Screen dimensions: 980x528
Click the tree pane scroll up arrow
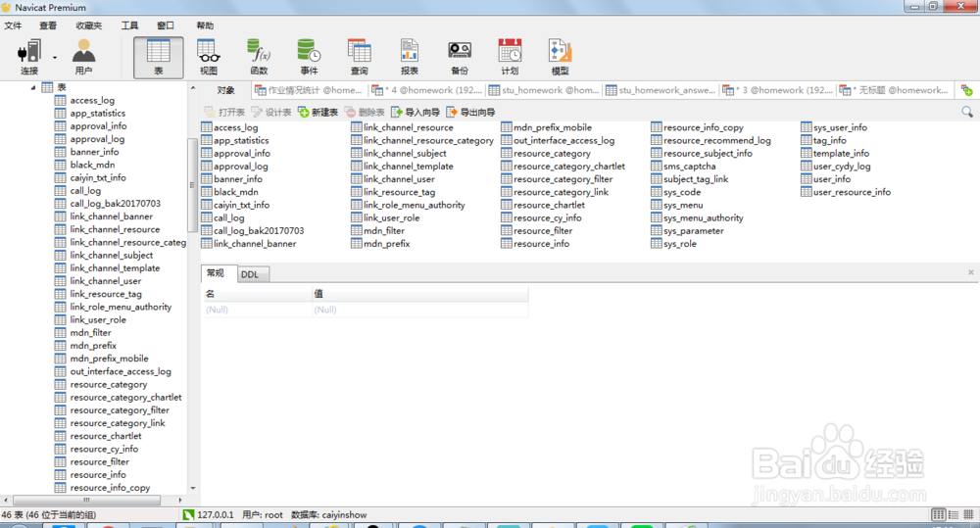pyautogui.click(x=193, y=87)
